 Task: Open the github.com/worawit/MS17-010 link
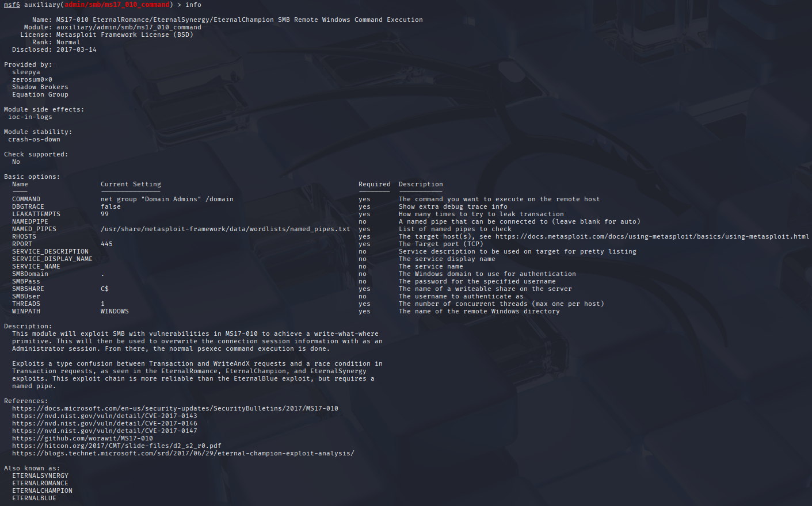(82, 438)
